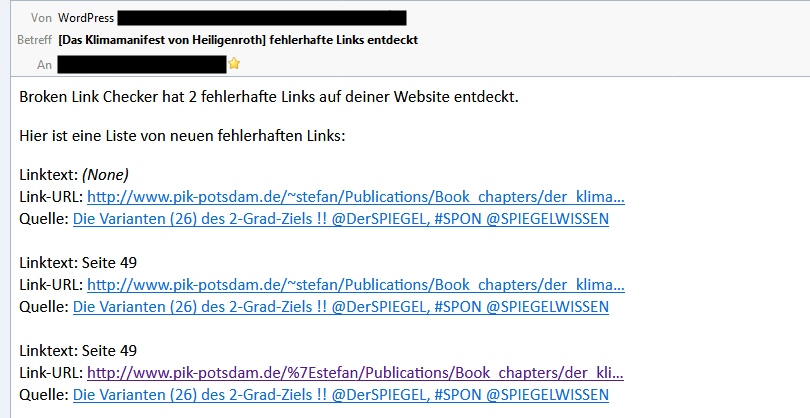Click the line Broken Link Checker hat 2 fehlerhafte Links

click(269, 97)
